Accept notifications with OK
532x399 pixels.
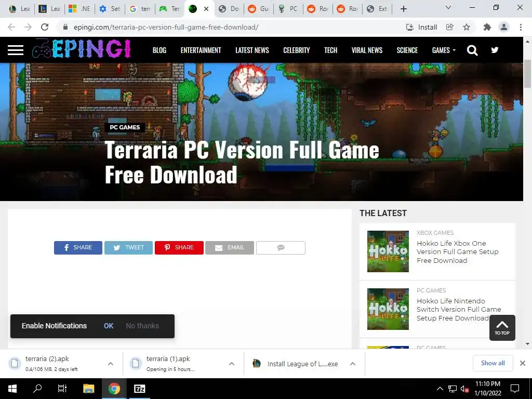tap(109, 326)
